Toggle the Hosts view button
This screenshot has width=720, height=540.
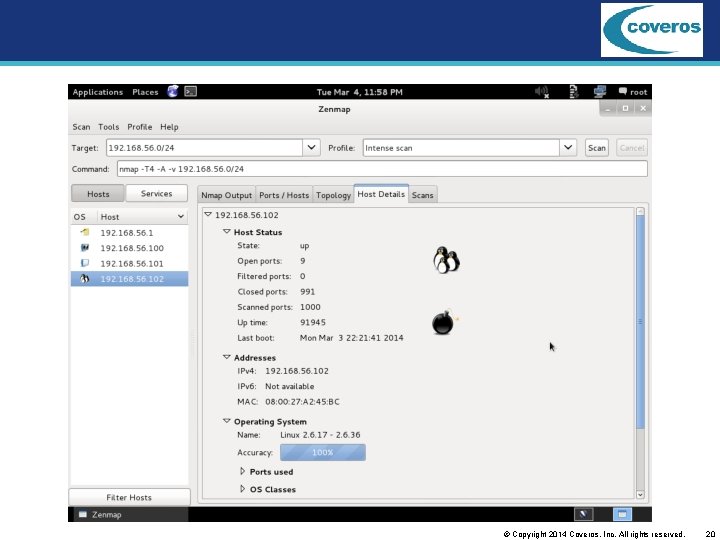pos(98,194)
